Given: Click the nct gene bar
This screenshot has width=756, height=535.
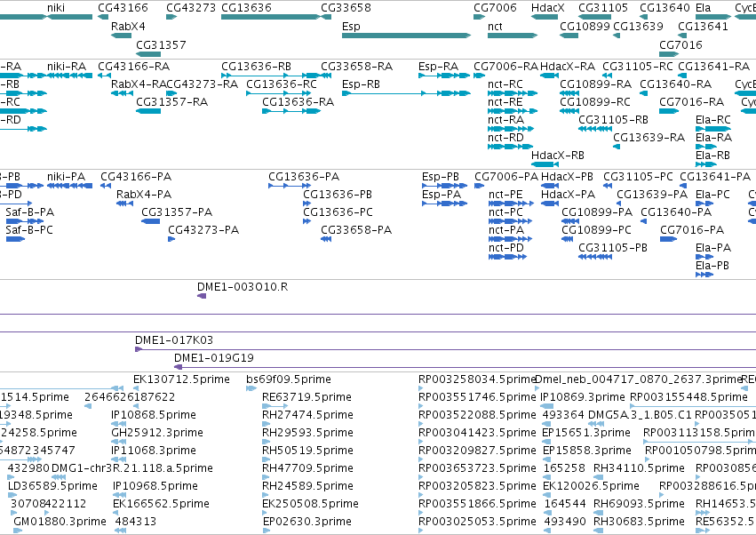Looking at the screenshot, I should point(513,36).
